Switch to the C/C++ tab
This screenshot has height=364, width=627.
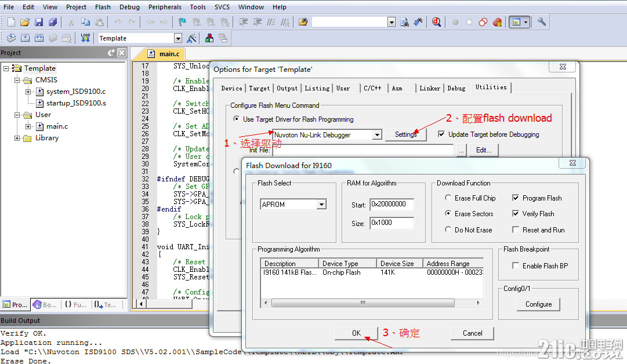[x=372, y=88]
